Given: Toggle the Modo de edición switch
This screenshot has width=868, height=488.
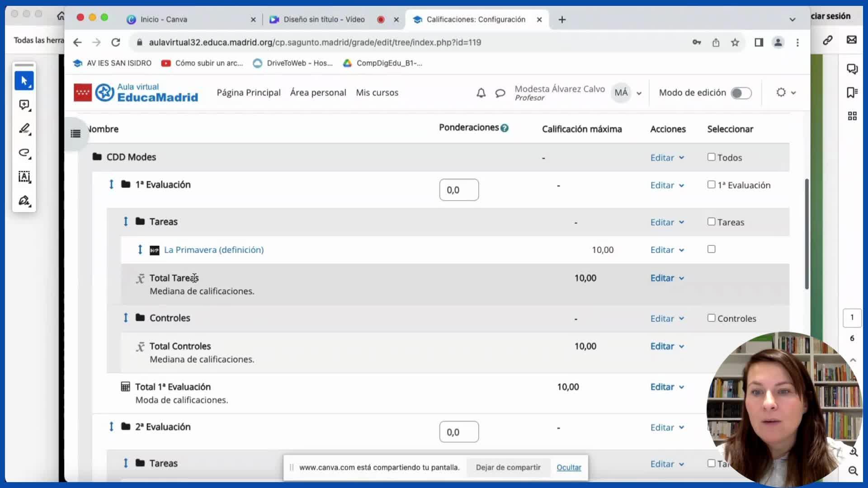Looking at the screenshot, I should pyautogui.click(x=741, y=93).
